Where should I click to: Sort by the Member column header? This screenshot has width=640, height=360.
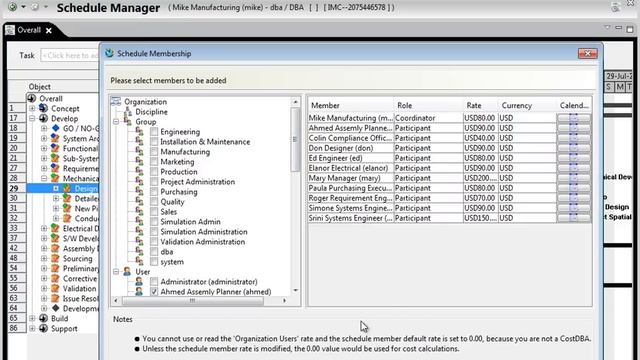tap(350, 105)
